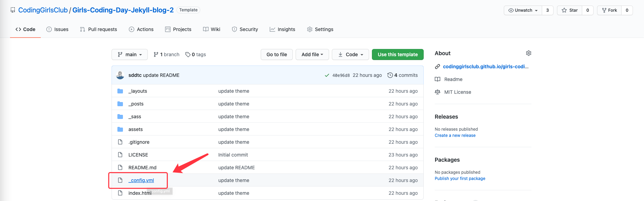
Task: View the Insights tab
Action: point(282,29)
